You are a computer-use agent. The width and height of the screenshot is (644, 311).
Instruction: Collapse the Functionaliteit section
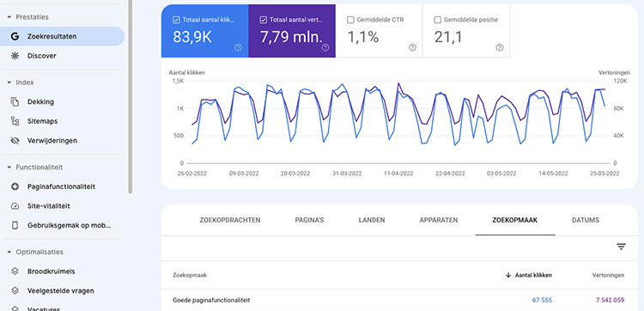click(x=9, y=168)
